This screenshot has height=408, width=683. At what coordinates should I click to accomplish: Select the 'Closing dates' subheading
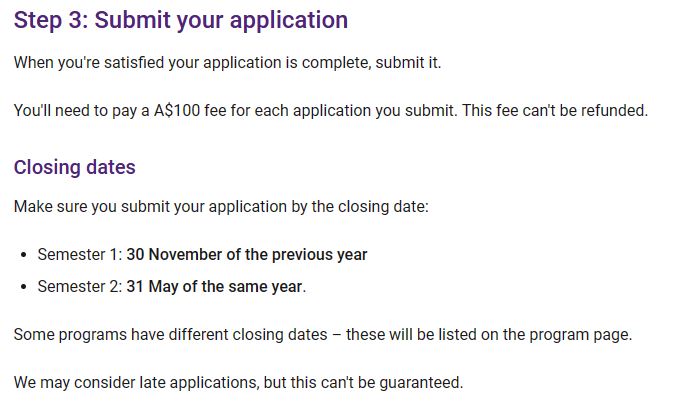click(74, 167)
